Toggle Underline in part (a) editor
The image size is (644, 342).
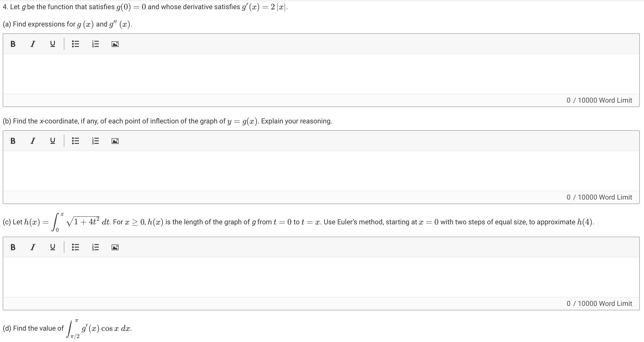click(x=52, y=44)
